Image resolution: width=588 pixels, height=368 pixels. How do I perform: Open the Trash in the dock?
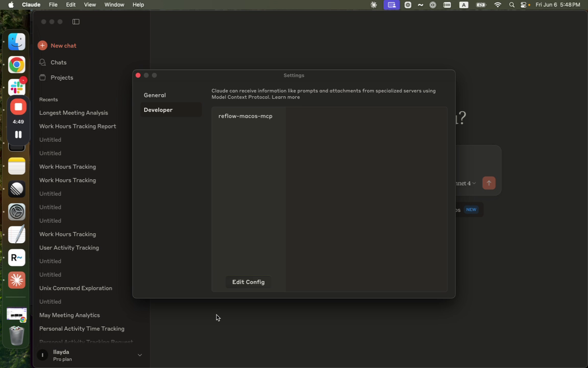17,335
